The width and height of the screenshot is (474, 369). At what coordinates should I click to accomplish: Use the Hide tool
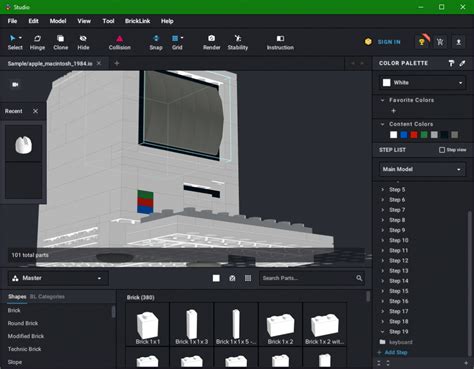(83, 42)
